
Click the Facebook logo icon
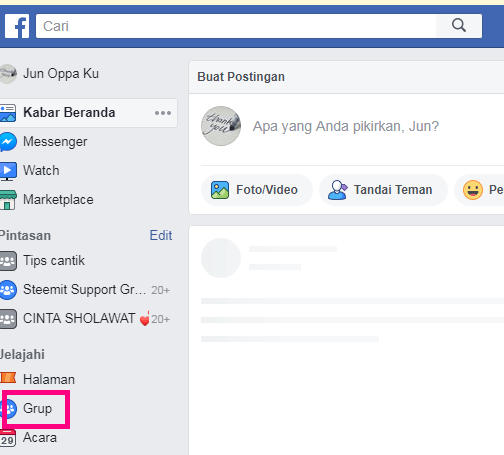click(17, 26)
